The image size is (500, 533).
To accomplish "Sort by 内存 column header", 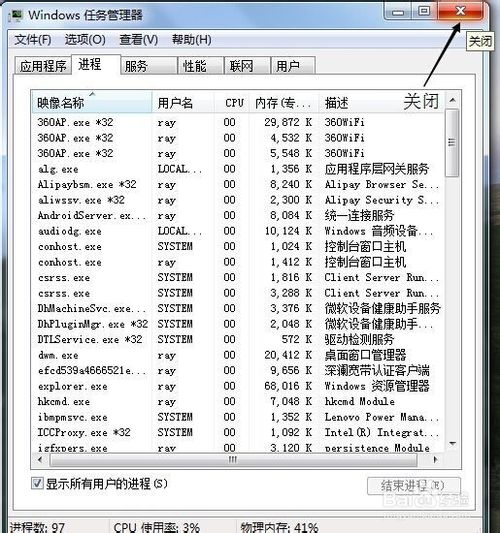I will [x=284, y=102].
